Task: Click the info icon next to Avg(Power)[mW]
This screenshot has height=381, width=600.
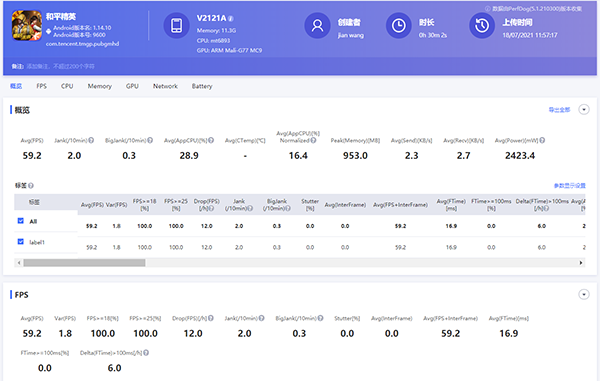Action: [x=542, y=140]
